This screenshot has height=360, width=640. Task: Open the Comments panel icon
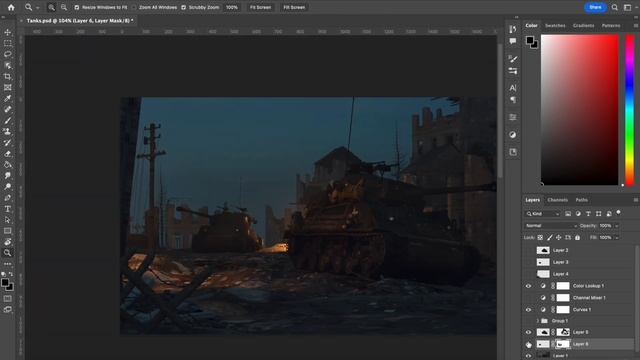[513, 41]
